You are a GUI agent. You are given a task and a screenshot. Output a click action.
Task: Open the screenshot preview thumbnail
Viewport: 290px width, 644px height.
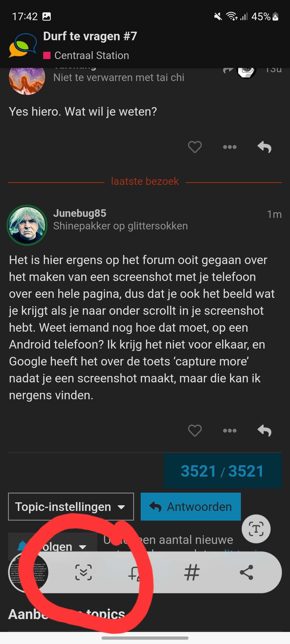[28, 572]
